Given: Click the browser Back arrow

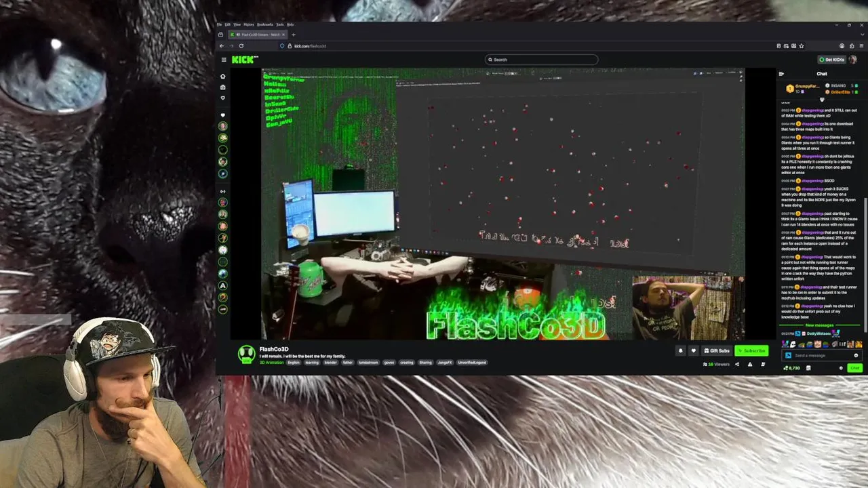Looking at the screenshot, I should pos(222,46).
